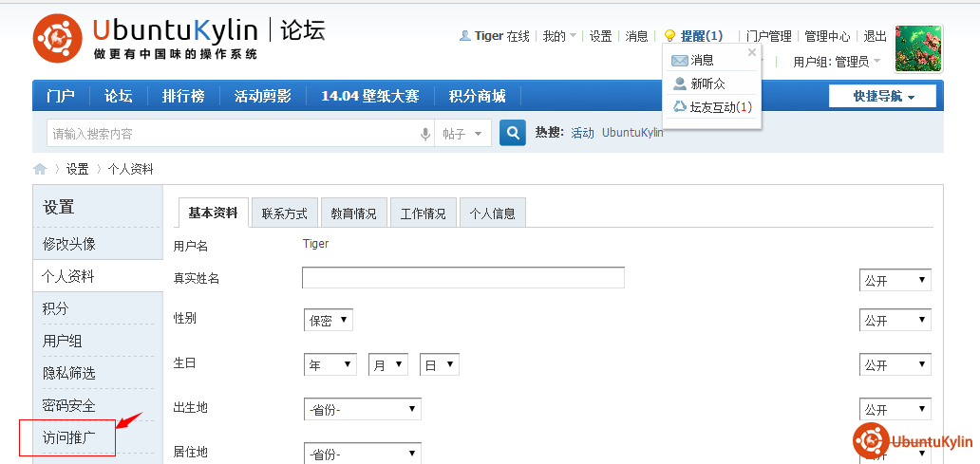Click the lightbulb 提醒 notification icon
Screen dimensions: 980x464
coord(669,36)
